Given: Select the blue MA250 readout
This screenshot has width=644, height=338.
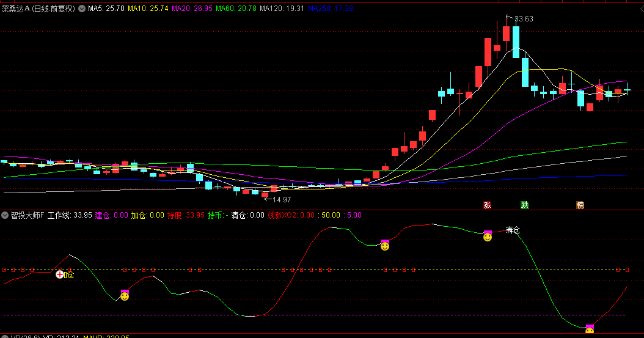Looking at the screenshot, I should (331, 9).
